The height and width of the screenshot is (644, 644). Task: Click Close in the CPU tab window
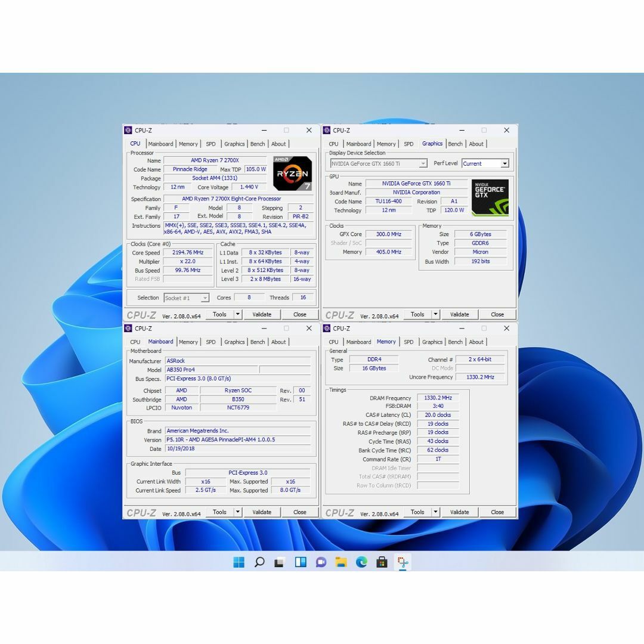tap(300, 314)
